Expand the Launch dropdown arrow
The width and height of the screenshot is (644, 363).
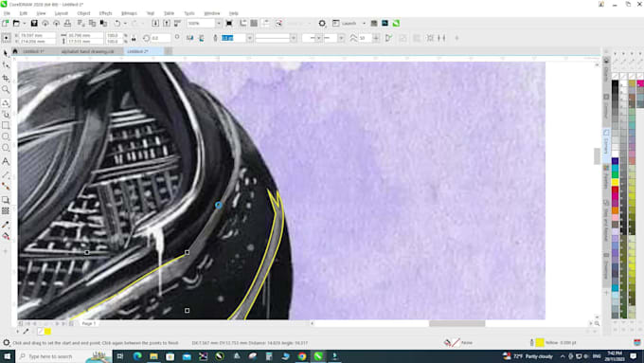364,24
